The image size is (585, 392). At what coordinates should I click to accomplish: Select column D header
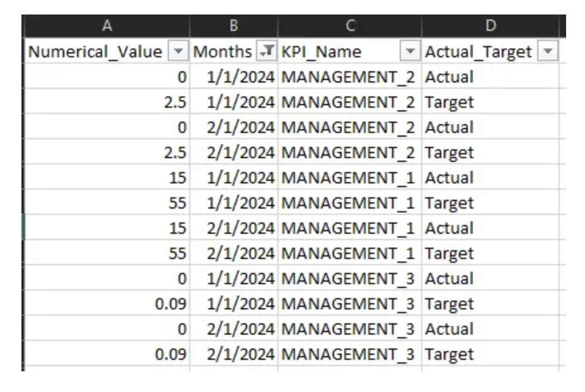[490, 25]
